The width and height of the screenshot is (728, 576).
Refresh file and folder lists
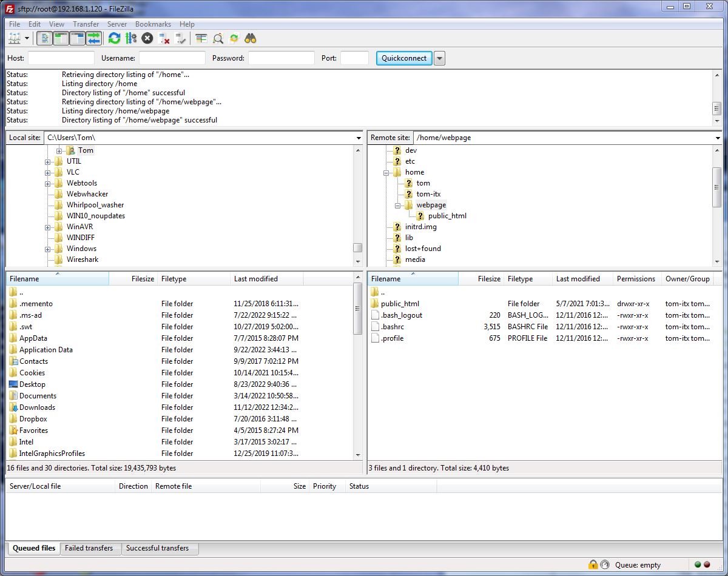click(114, 38)
